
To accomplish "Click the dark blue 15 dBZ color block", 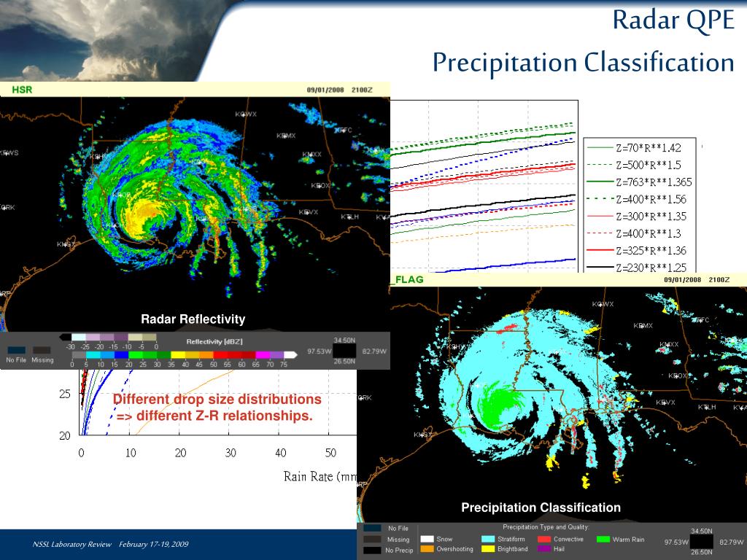I will [x=122, y=355].
